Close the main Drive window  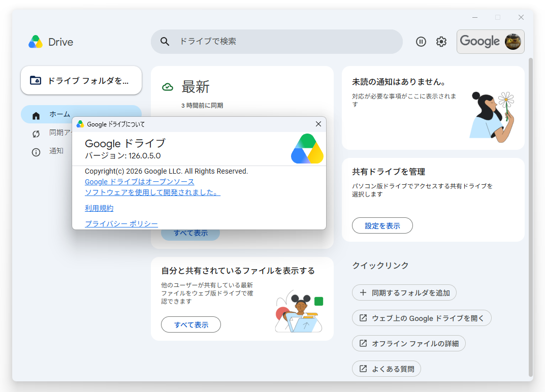[521, 17]
